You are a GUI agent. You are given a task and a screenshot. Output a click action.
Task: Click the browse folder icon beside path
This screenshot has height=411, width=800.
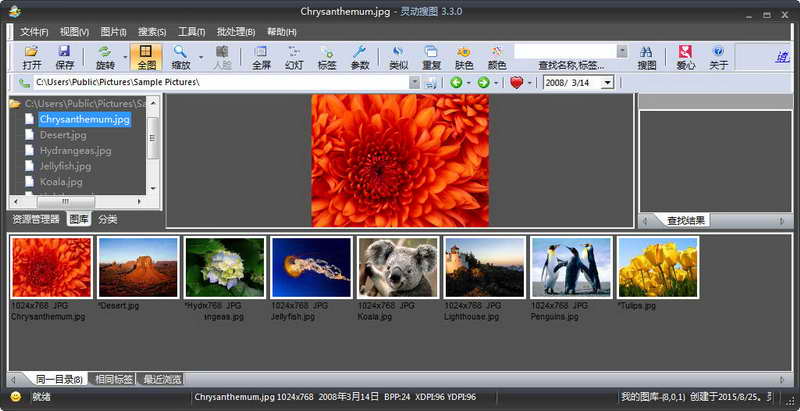(430, 83)
